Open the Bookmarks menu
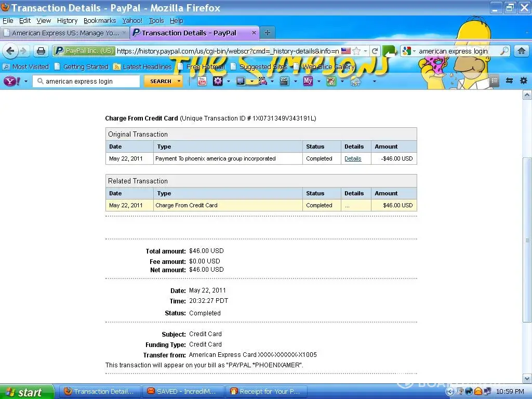The height and width of the screenshot is (399, 532). click(100, 21)
